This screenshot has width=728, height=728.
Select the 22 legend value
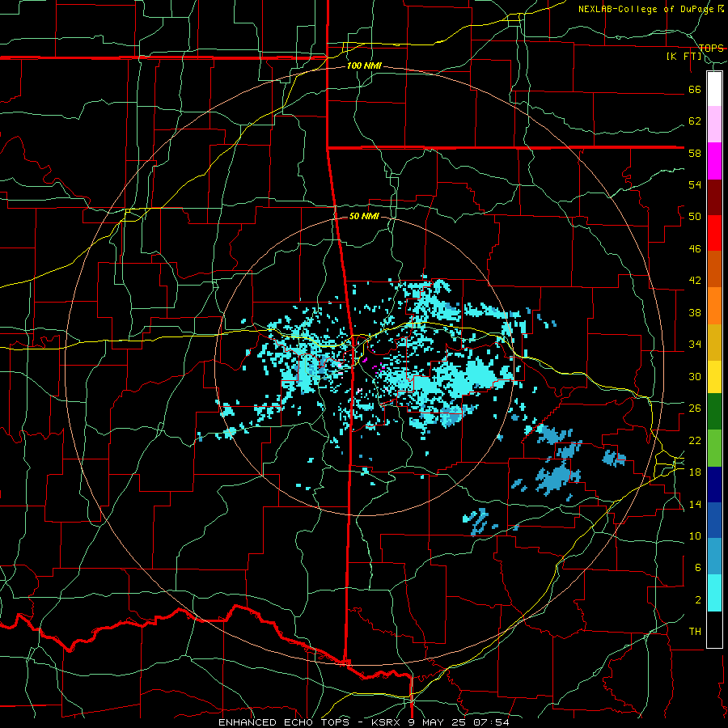pos(695,440)
